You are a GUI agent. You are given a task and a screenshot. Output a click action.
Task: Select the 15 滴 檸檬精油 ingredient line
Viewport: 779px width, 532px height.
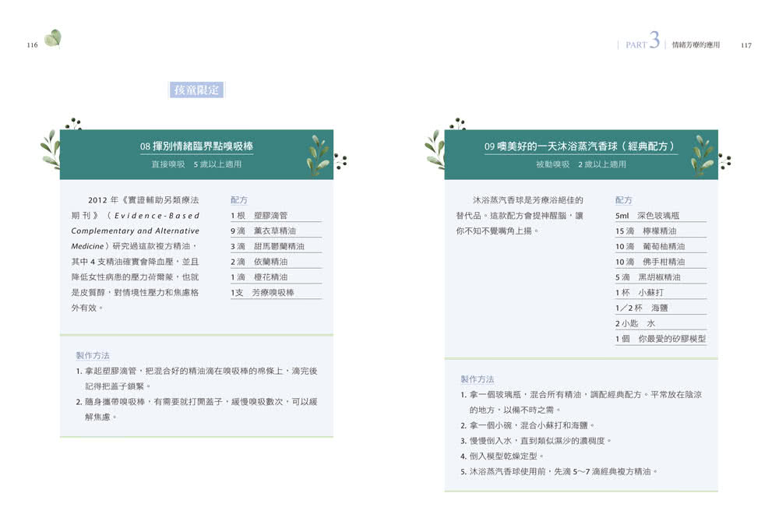(x=646, y=231)
